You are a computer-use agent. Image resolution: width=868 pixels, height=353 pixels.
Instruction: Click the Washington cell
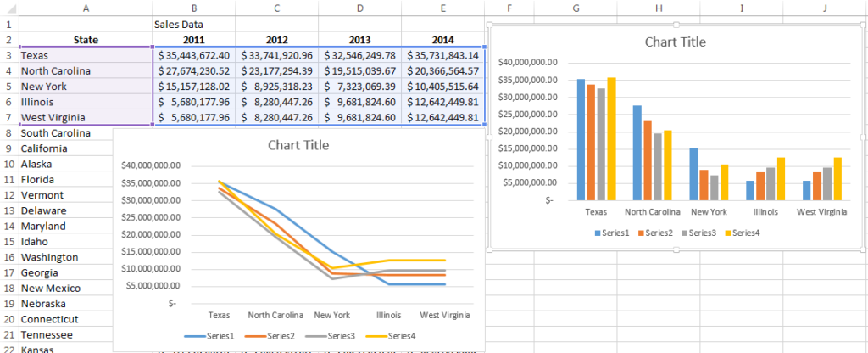click(x=85, y=257)
